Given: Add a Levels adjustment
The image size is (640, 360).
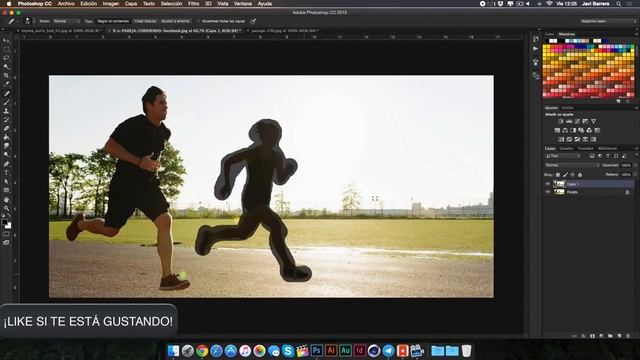Looking at the screenshot, I should 569,121.
